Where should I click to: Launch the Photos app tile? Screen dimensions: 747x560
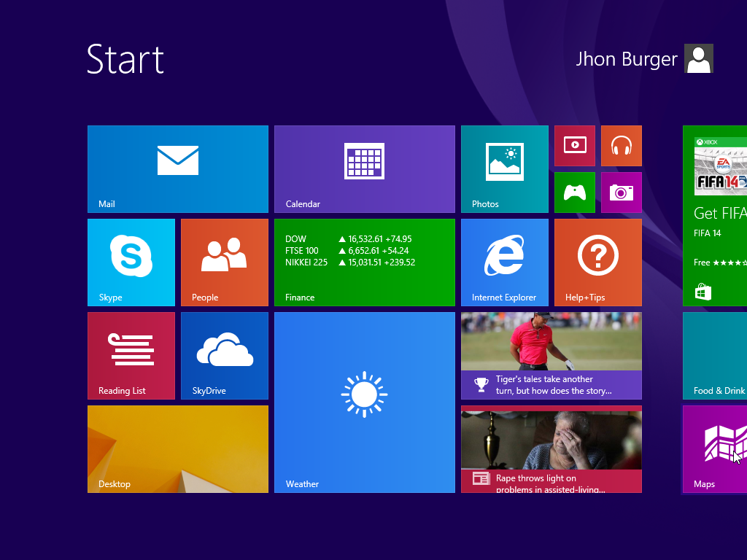coord(505,169)
